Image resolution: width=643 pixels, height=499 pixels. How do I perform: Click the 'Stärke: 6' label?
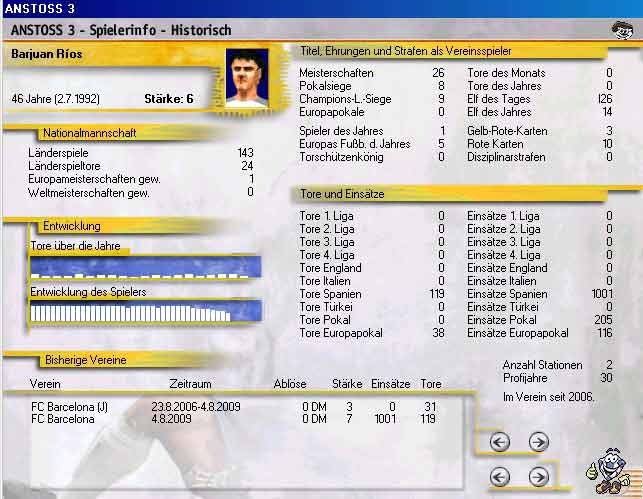click(169, 99)
